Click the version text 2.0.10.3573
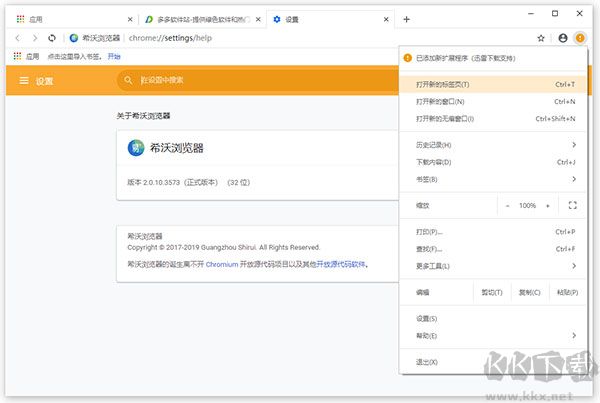600x403 pixels. 161,182
